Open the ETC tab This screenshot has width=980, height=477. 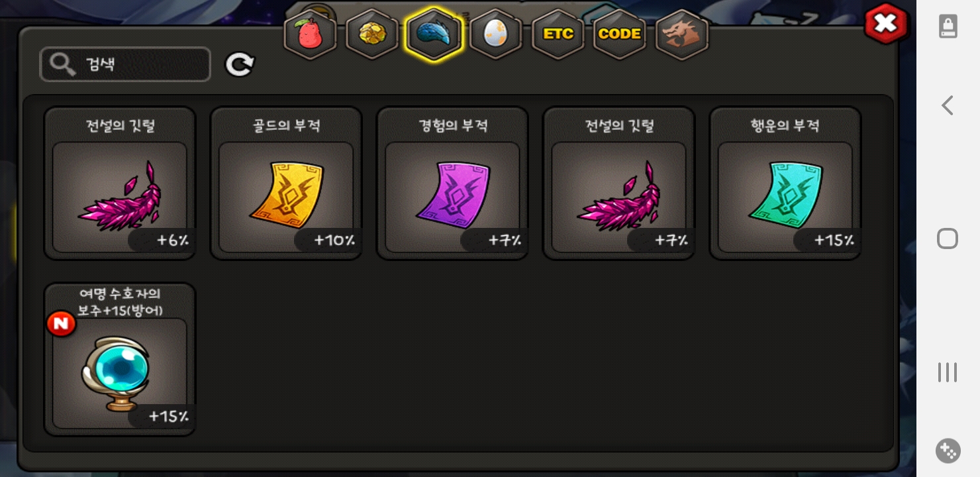click(x=558, y=34)
